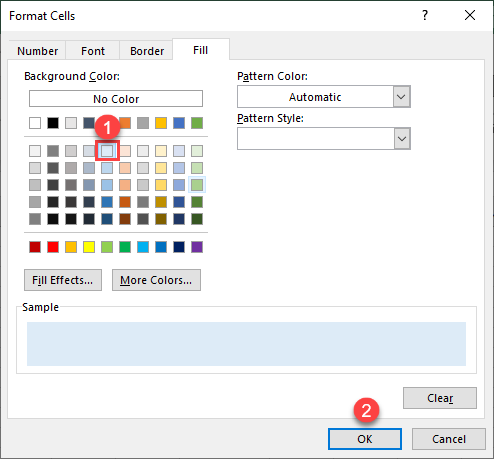Select the dark red swatch in standard colors

pyautogui.click(x=35, y=247)
